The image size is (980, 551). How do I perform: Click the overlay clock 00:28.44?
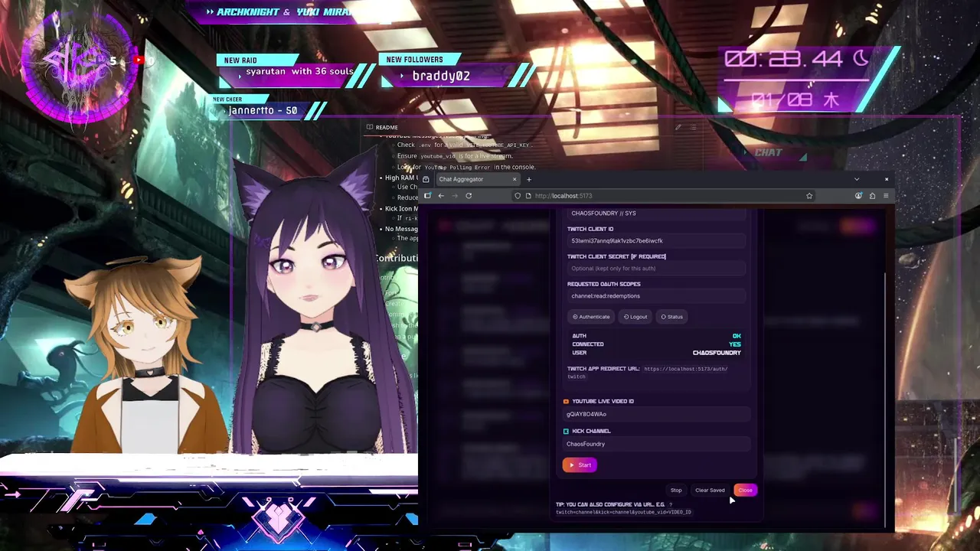(783, 59)
